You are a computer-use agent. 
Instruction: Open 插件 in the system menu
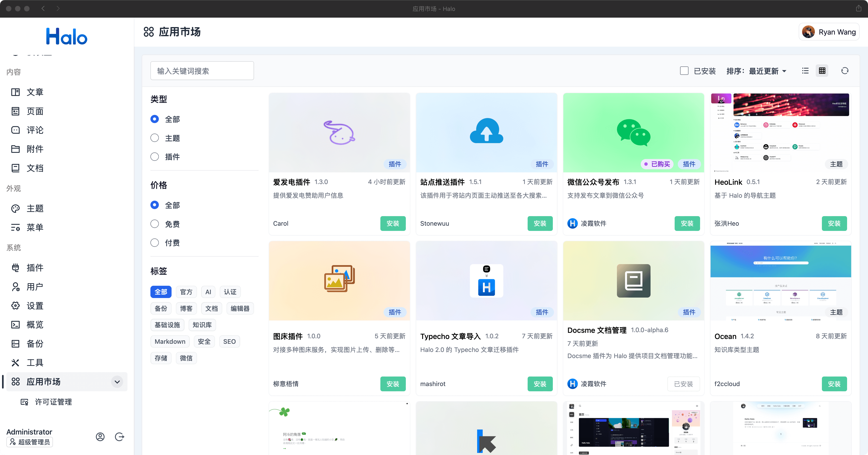(x=35, y=268)
